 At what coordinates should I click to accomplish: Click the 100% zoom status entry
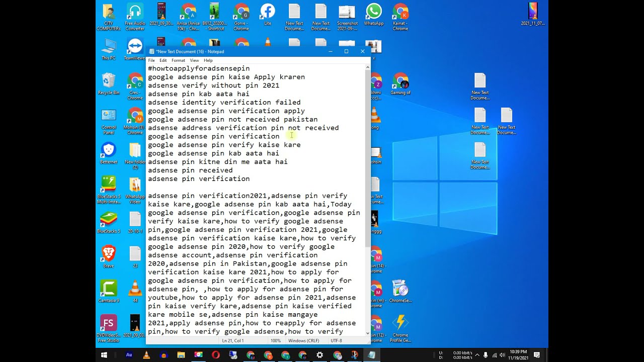(x=276, y=341)
